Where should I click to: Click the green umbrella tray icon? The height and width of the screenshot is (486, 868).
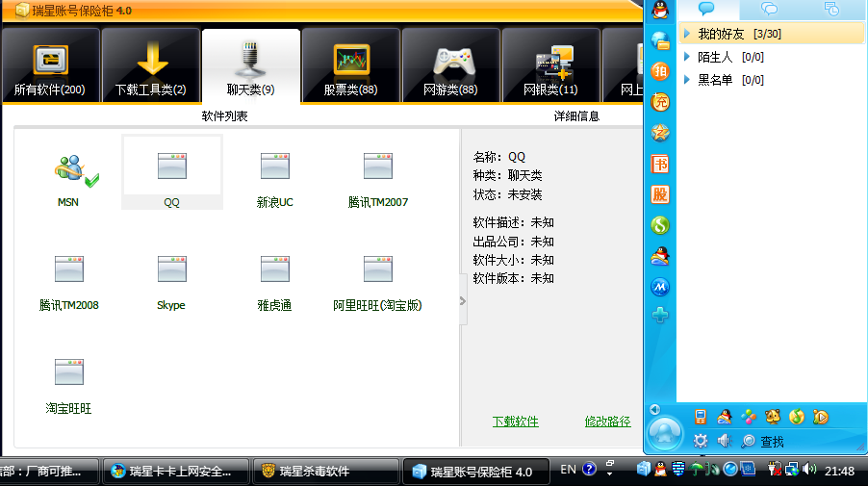pyautogui.click(x=697, y=470)
